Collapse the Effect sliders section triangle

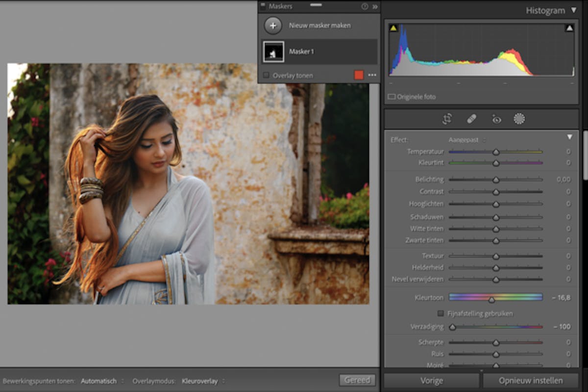coord(569,137)
